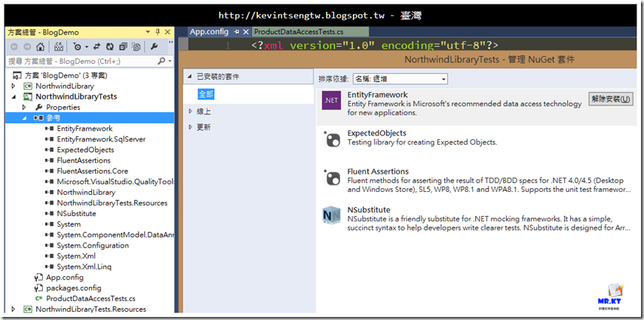Click the Home icon in Solution Explorer toolbar
This screenshot has height=320, width=644.
tap(40, 47)
